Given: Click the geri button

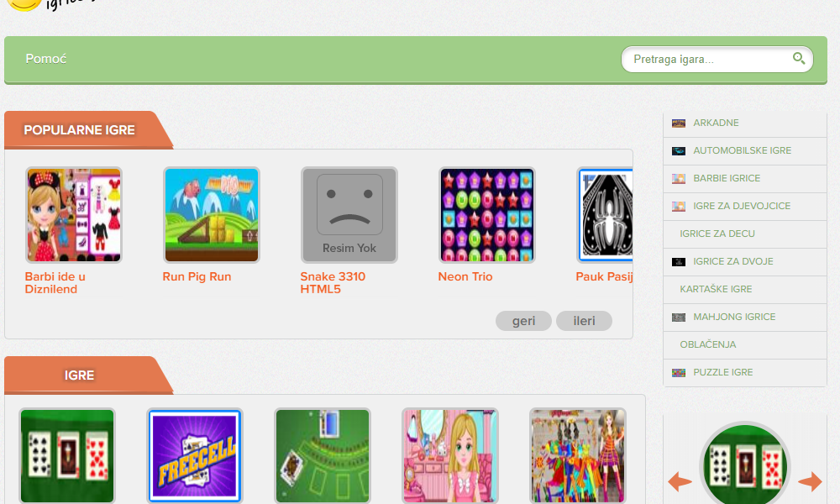Looking at the screenshot, I should click(x=523, y=321).
